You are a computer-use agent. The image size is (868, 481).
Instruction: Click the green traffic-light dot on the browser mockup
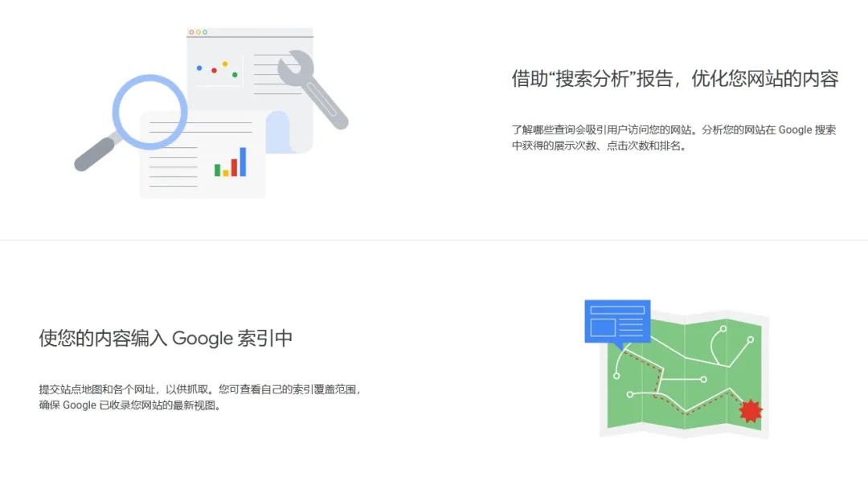pyautogui.click(x=205, y=33)
